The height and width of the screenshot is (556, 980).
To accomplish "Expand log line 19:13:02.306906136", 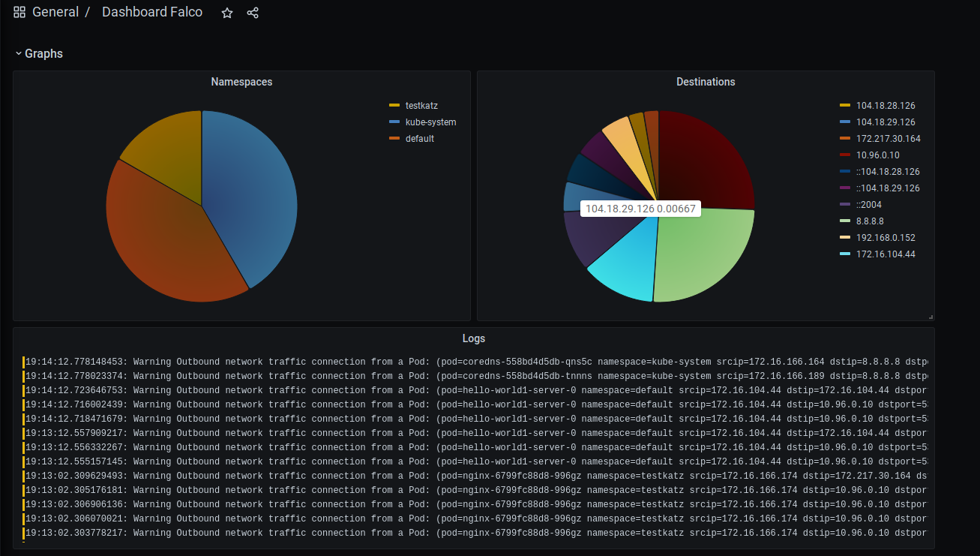I will coord(475,505).
